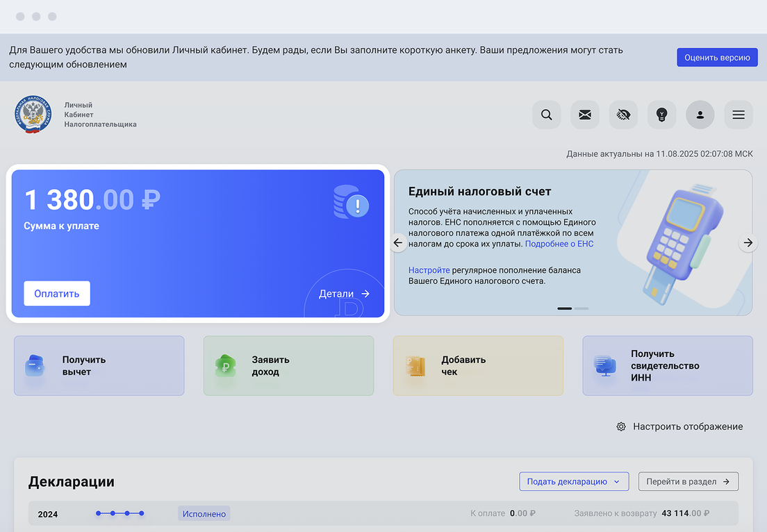
Task: Click the Настройте link in banner
Action: coord(429,269)
